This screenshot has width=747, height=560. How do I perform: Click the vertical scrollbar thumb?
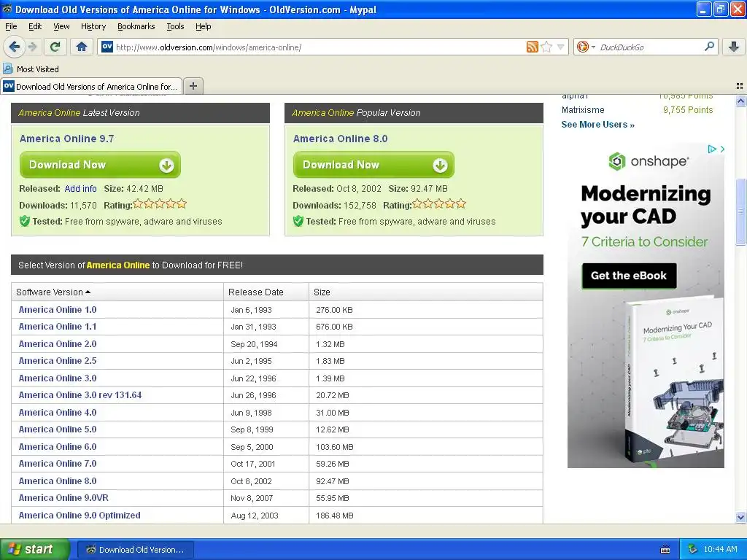[741, 211]
